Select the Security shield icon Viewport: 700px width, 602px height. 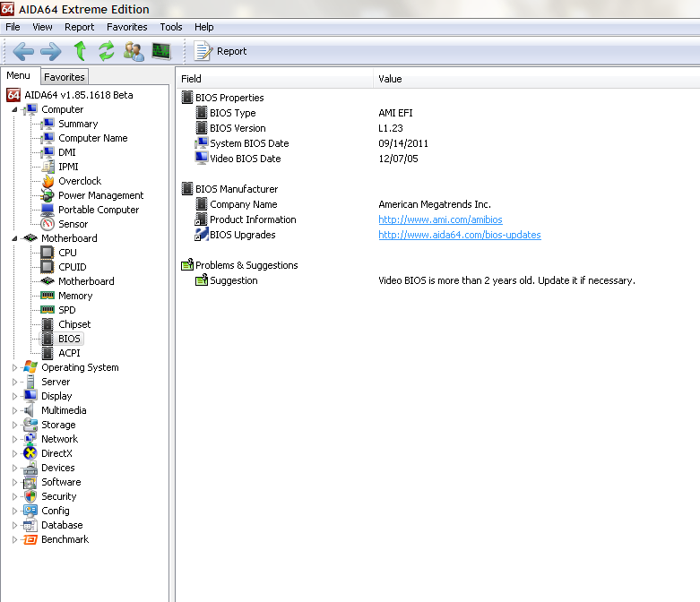click(30, 496)
